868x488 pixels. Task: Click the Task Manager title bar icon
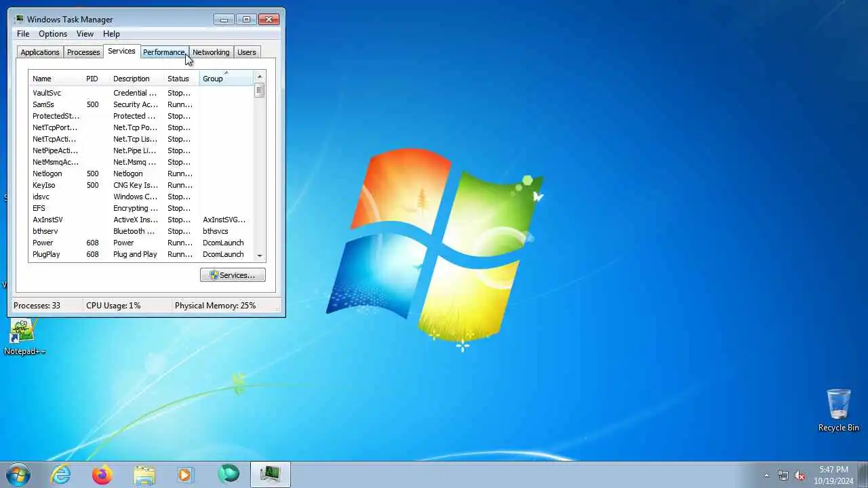[x=19, y=19]
